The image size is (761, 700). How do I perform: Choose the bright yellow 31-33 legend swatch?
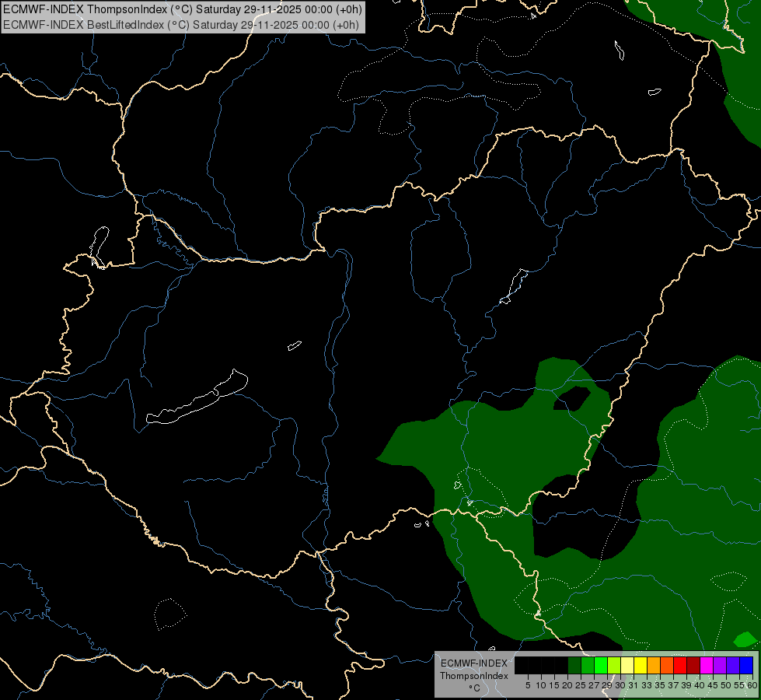641,665
